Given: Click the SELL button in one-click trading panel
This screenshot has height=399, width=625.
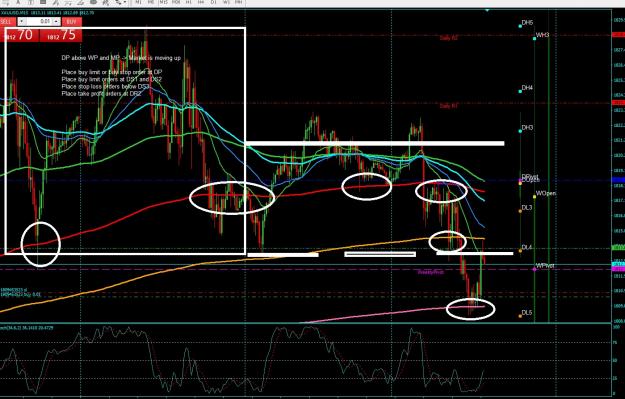Looking at the screenshot, I should (8, 22).
